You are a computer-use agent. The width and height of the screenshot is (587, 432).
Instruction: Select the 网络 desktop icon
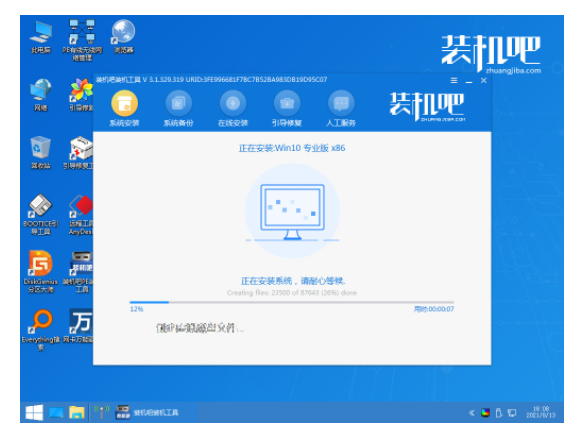coord(40,95)
